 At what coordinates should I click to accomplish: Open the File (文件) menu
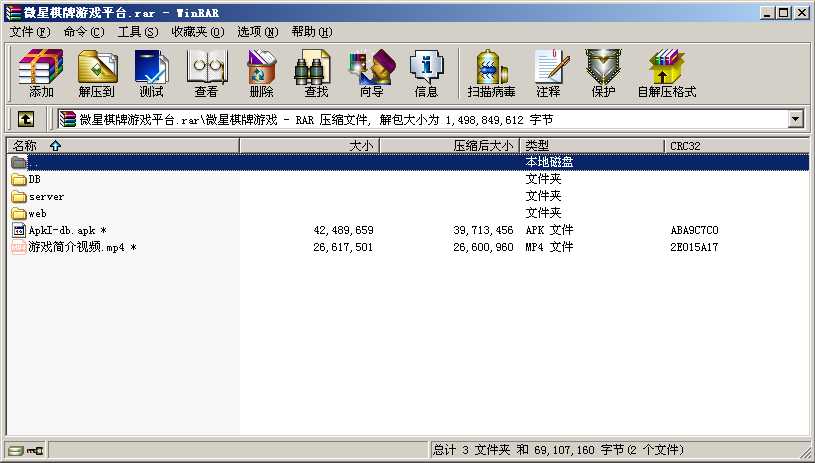30,32
